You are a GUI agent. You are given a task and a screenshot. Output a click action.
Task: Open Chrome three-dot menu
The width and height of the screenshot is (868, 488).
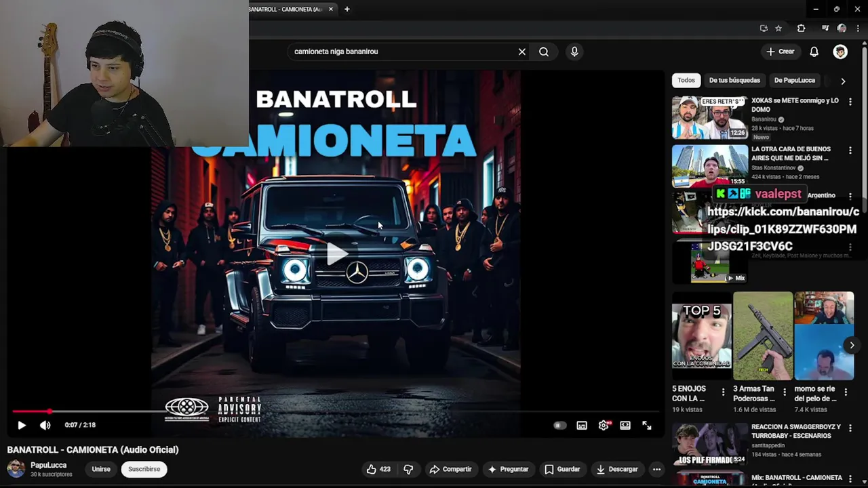tap(857, 28)
